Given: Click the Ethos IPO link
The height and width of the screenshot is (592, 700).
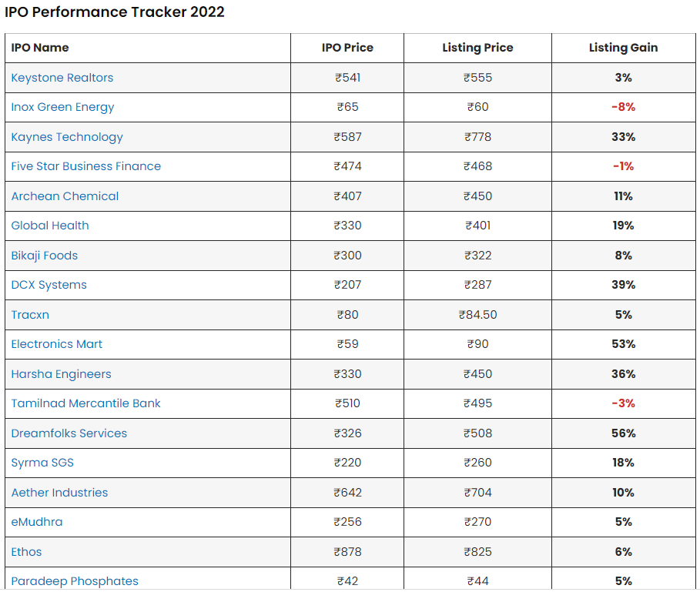Looking at the screenshot, I should tap(26, 552).
